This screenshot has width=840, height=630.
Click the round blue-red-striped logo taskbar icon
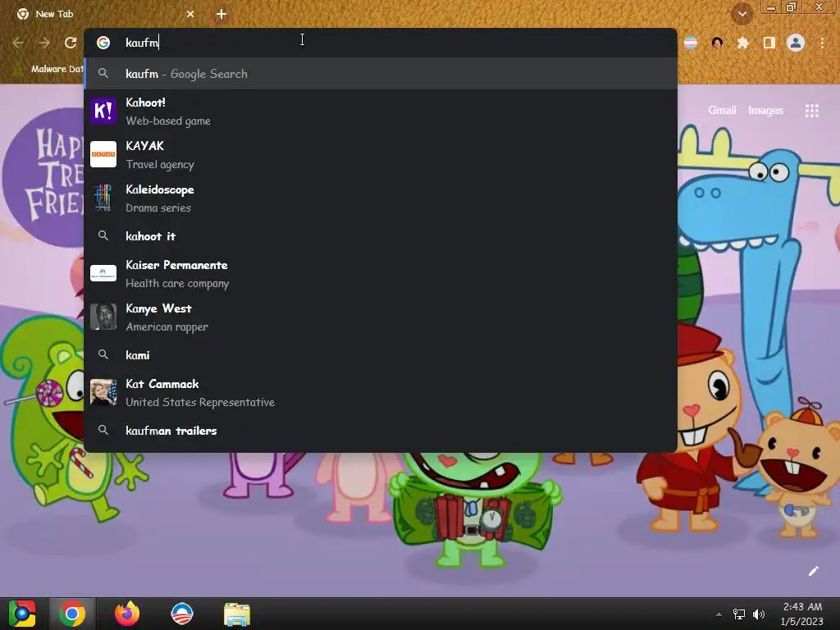tap(181, 614)
